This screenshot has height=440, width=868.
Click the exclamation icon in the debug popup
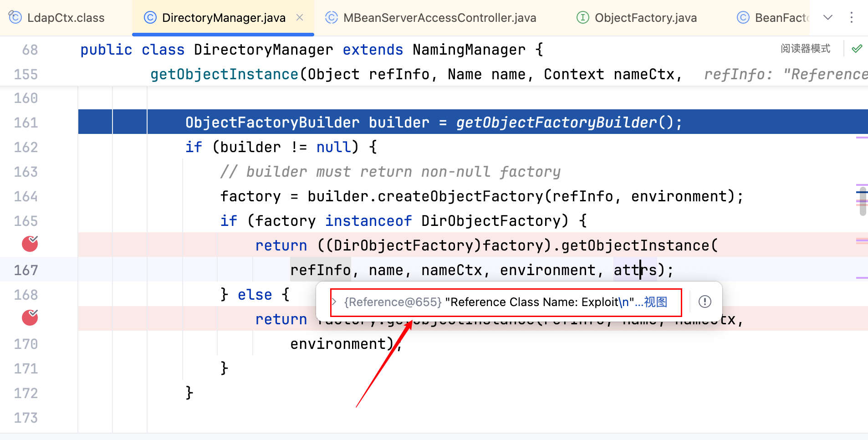click(705, 302)
